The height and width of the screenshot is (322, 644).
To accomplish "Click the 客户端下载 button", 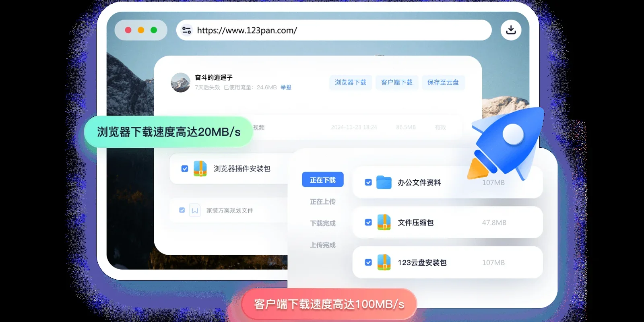I will tap(397, 83).
